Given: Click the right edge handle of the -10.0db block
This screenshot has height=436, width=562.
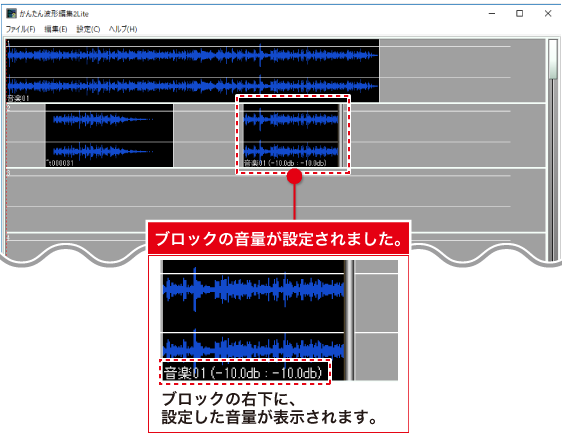Looking at the screenshot, I should (340, 136).
